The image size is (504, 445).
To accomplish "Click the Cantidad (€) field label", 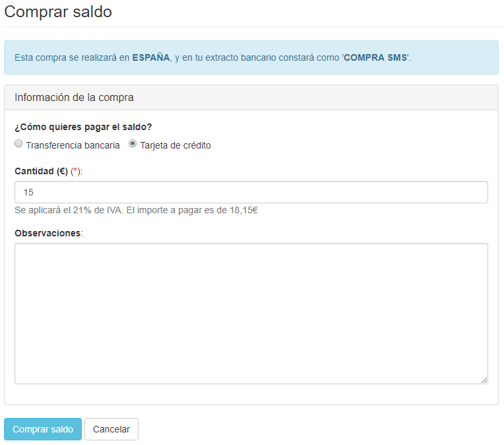I will point(41,171).
